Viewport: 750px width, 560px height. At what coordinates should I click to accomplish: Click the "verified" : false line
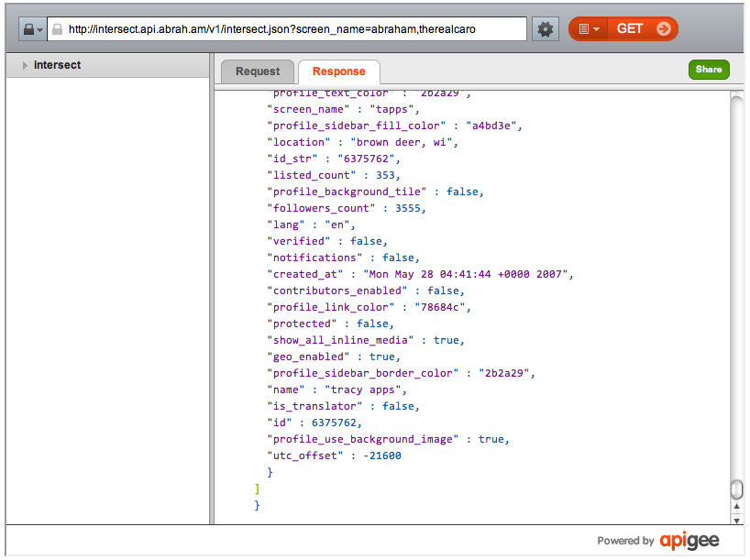[x=327, y=241]
